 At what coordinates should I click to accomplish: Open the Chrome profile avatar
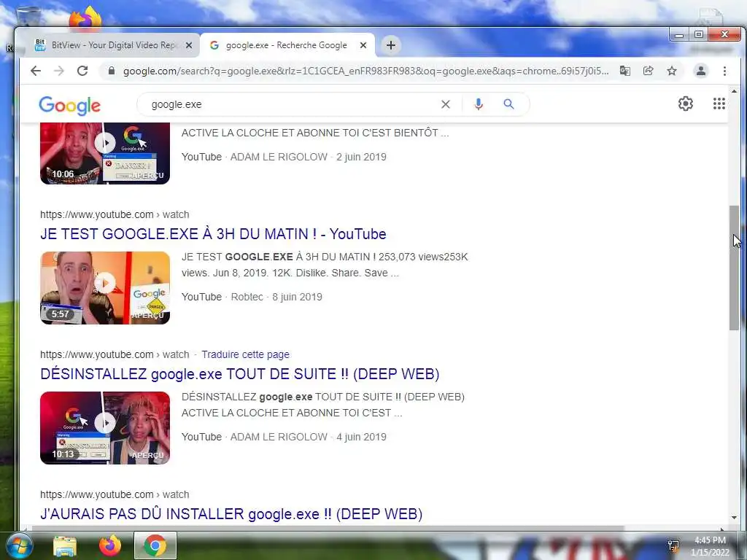[701, 71]
